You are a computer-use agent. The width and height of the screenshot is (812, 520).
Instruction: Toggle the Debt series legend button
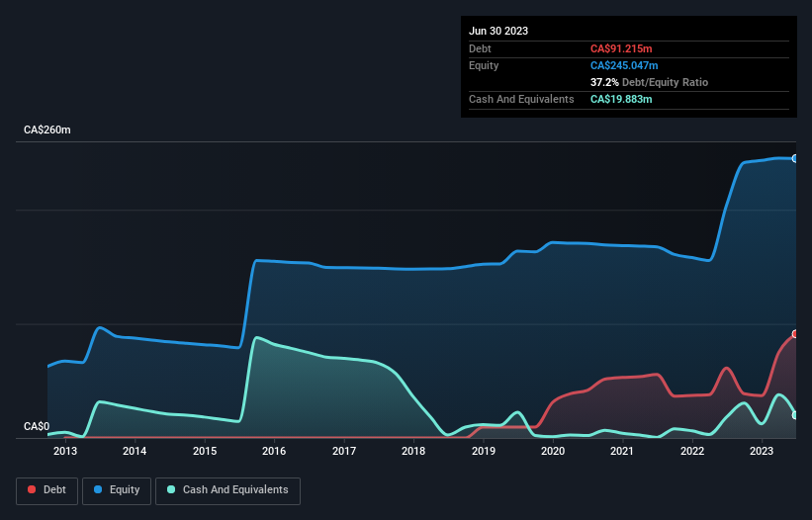pos(47,490)
